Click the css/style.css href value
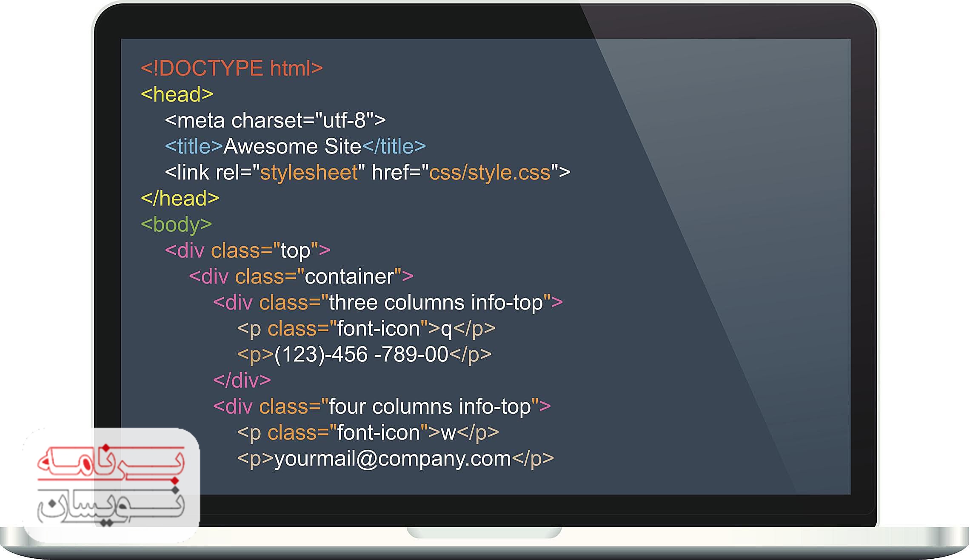 click(488, 172)
